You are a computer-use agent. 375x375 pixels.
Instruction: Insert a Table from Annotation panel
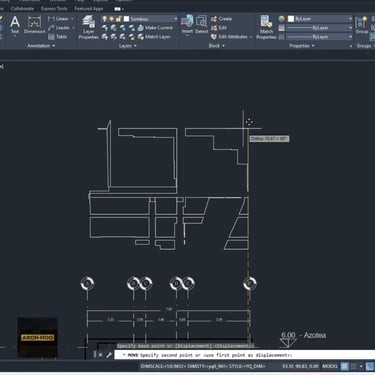58,37
